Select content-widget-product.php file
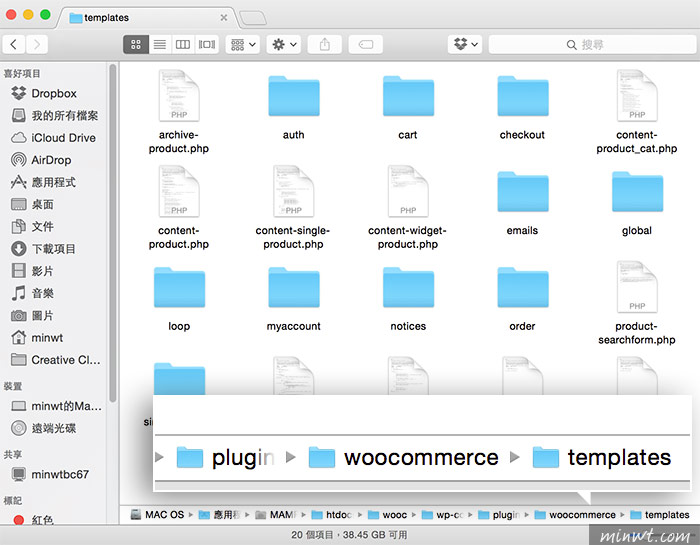Image resolution: width=700 pixels, height=545 pixels. [408, 208]
